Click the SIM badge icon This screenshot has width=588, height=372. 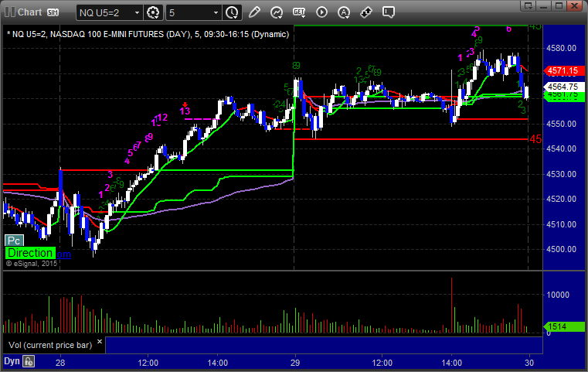click(53, 12)
